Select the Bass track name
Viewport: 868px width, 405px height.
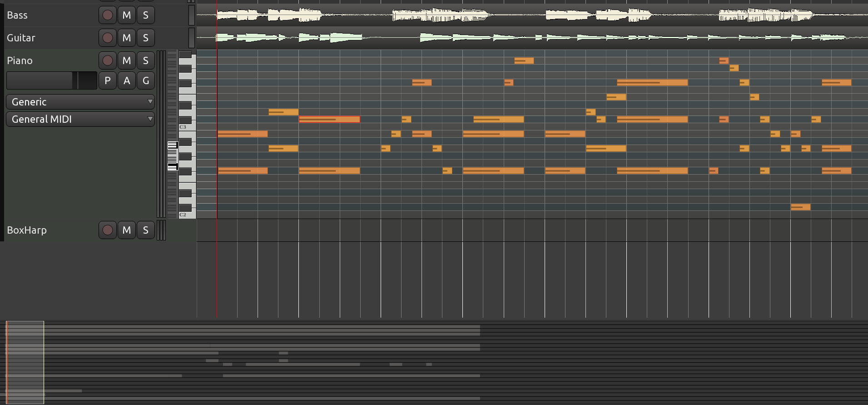click(17, 15)
